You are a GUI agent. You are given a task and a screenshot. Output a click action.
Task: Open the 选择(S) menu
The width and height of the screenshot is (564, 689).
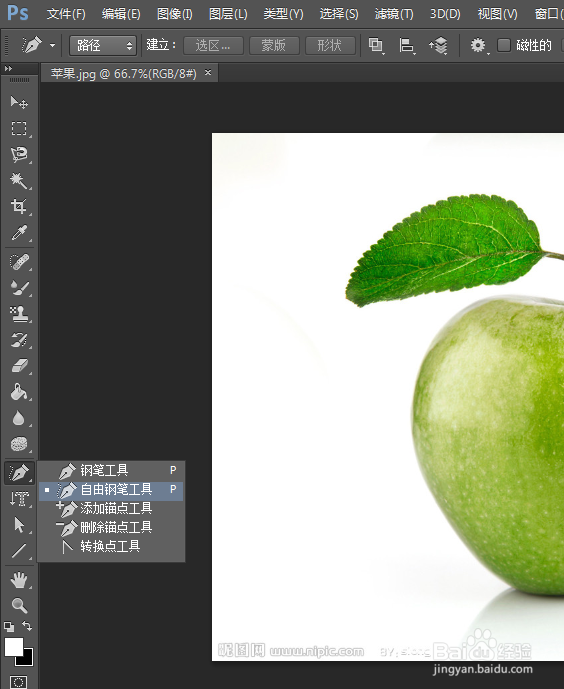tap(339, 14)
